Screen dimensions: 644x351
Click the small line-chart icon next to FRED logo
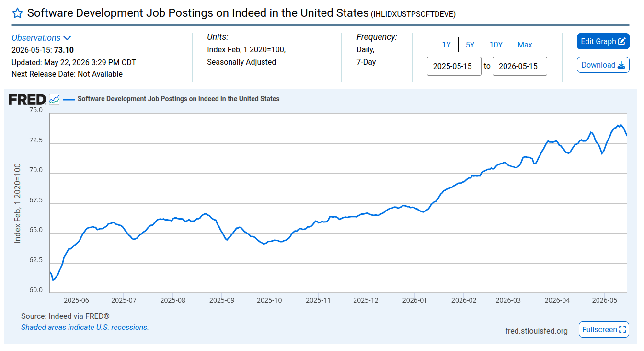54,99
